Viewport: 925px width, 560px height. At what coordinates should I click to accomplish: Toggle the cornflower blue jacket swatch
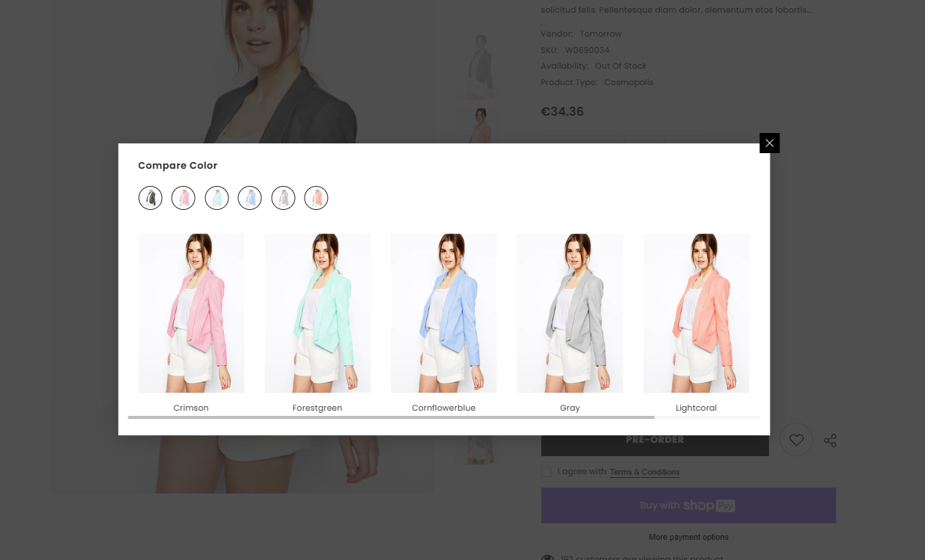point(249,198)
